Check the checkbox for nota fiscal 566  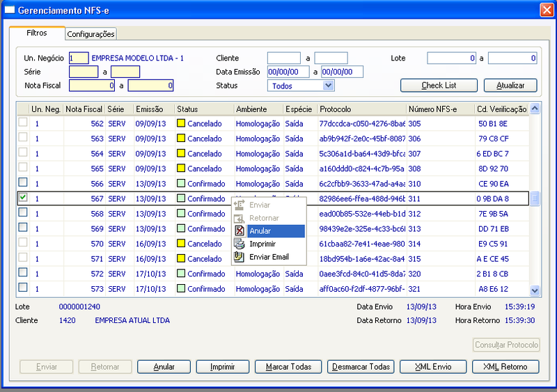(x=23, y=182)
